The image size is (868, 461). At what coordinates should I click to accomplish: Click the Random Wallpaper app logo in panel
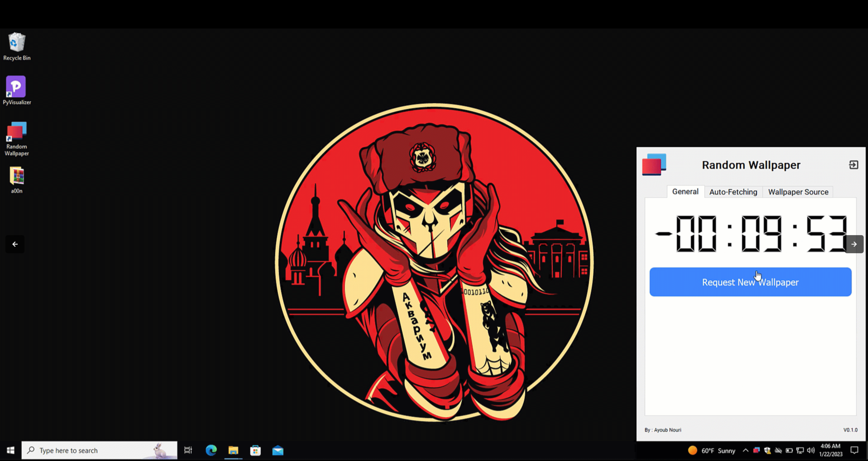(654, 165)
